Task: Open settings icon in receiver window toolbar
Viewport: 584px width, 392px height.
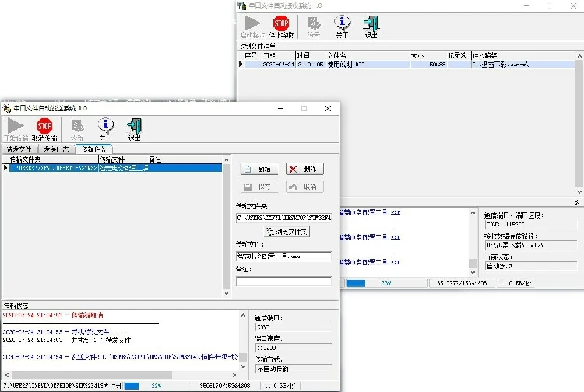Action: click(x=314, y=23)
